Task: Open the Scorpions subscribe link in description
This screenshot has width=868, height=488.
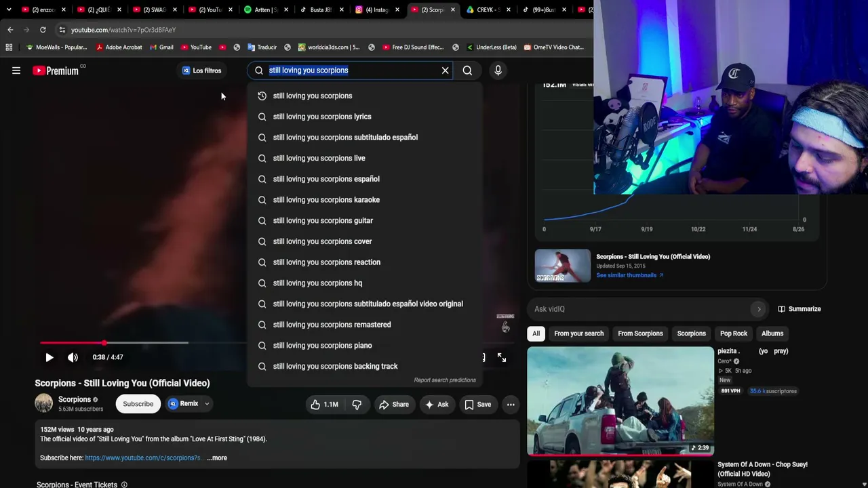Action: 143,458
